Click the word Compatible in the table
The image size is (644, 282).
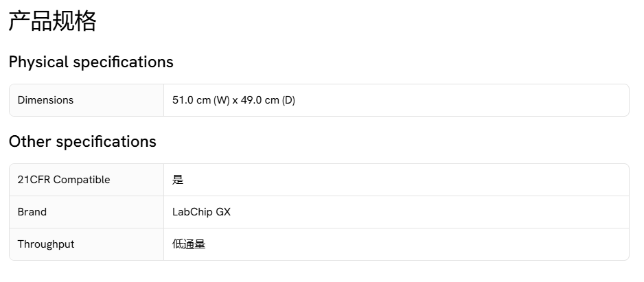pos(82,180)
